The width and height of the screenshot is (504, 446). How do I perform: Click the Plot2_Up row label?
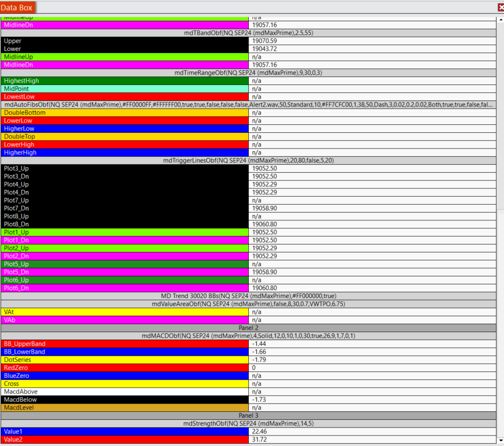125,248
